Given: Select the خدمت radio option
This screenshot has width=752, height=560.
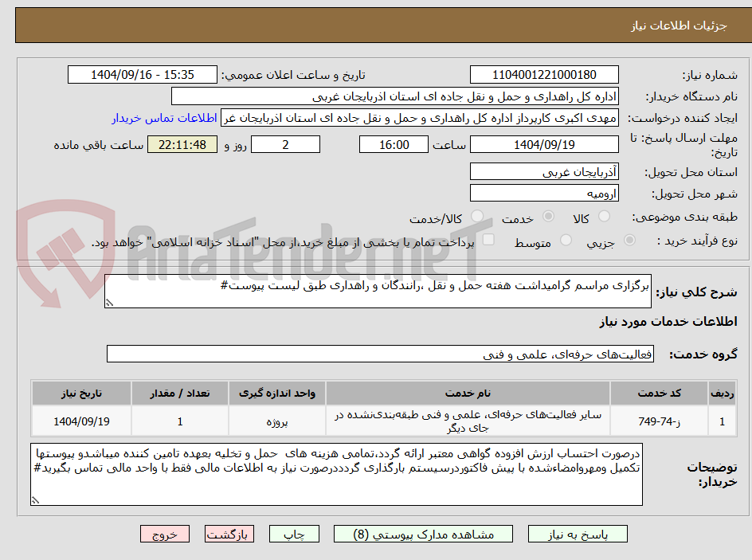Looking at the screenshot, I should coord(548,215).
